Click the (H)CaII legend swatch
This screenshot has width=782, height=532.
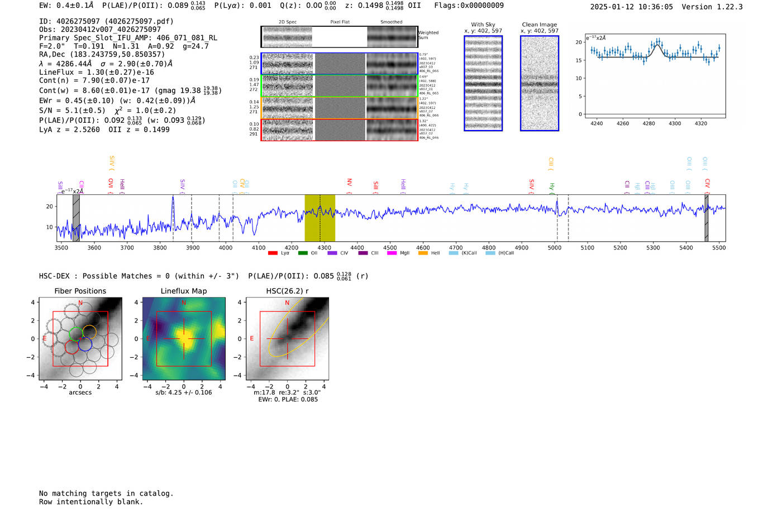(490, 253)
